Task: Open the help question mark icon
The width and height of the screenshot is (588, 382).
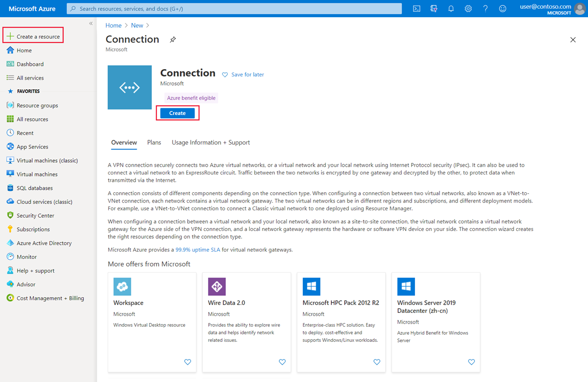Action: pos(485,8)
